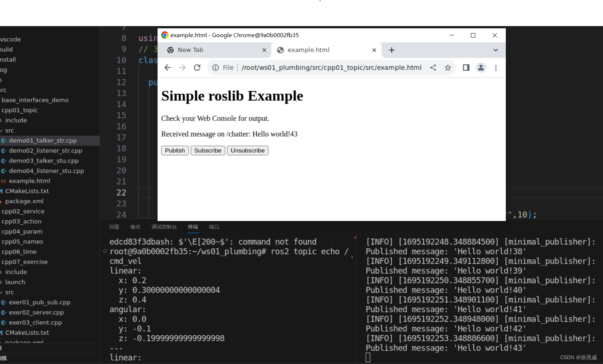Minimize the Chrome window
603x364 pixels.
point(452,35)
